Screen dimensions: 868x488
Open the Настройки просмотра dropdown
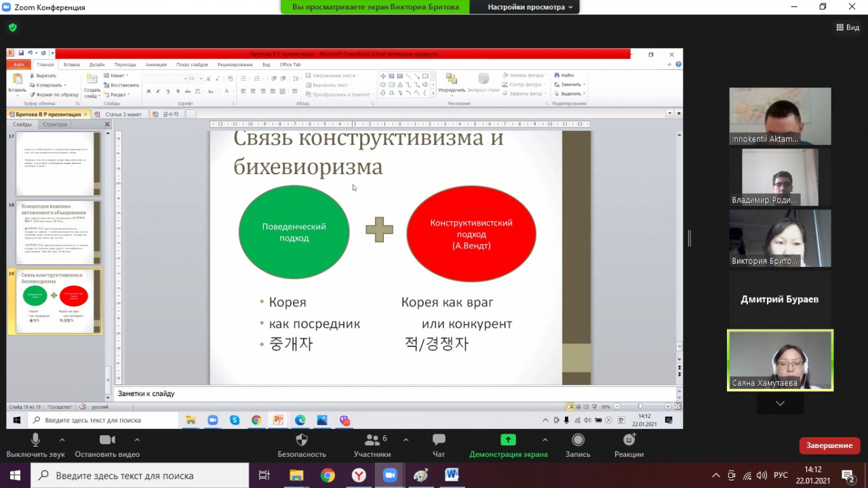click(x=530, y=7)
